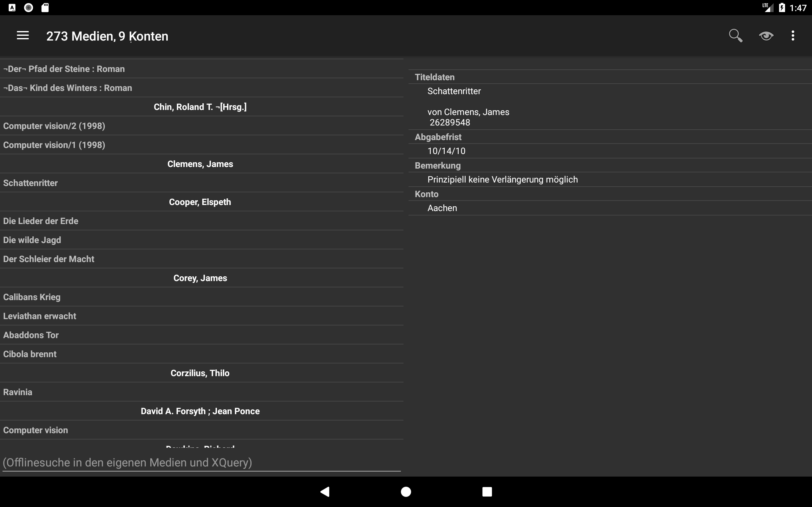
Task: Open the hamburger navigation menu
Action: pyautogui.click(x=23, y=35)
